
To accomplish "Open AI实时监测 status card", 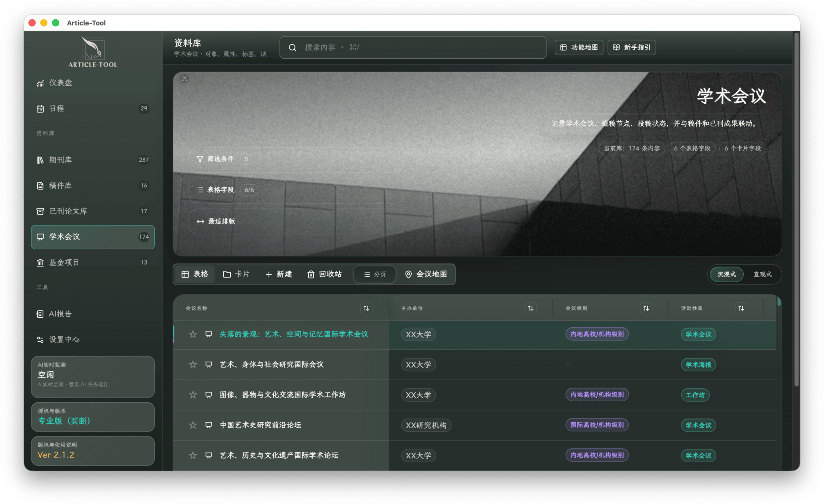I will coord(93,377).
